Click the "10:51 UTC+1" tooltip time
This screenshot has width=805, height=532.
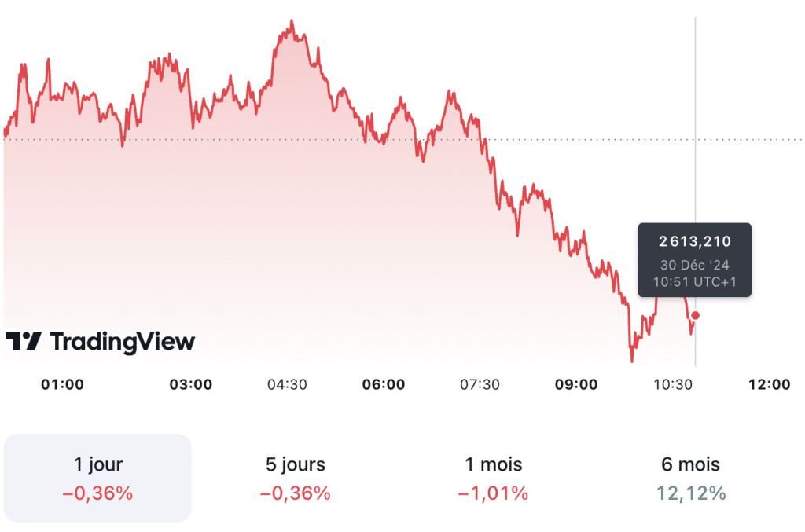(694, 281)
